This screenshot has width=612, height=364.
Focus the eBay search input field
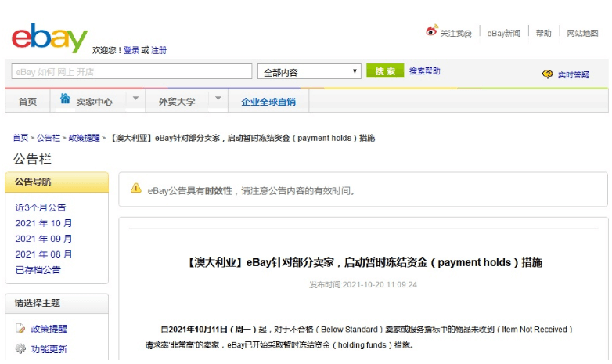pyautogui.click(x=131, y=71)
